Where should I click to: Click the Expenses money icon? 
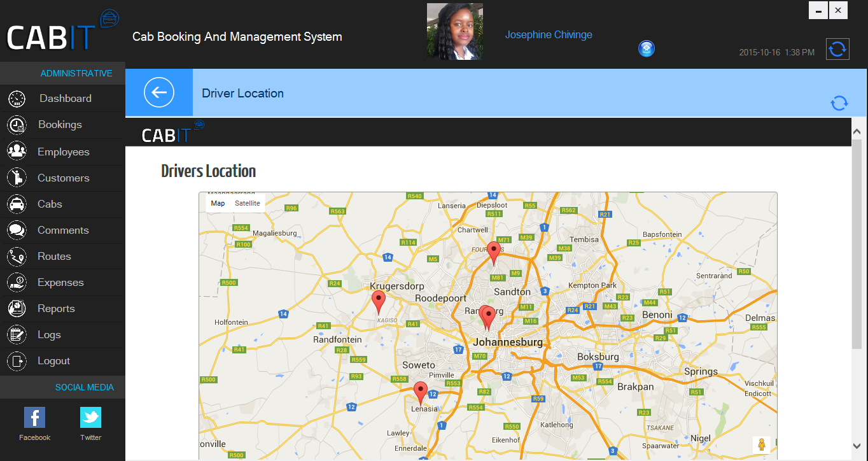[17, 282]
